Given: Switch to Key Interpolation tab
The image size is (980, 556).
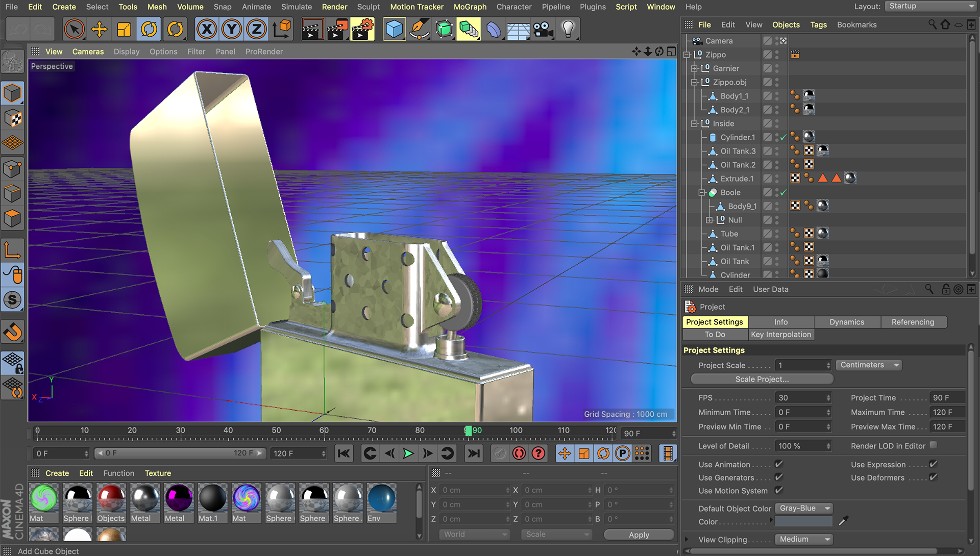Looking at the screenshot, I should [781, 335].
